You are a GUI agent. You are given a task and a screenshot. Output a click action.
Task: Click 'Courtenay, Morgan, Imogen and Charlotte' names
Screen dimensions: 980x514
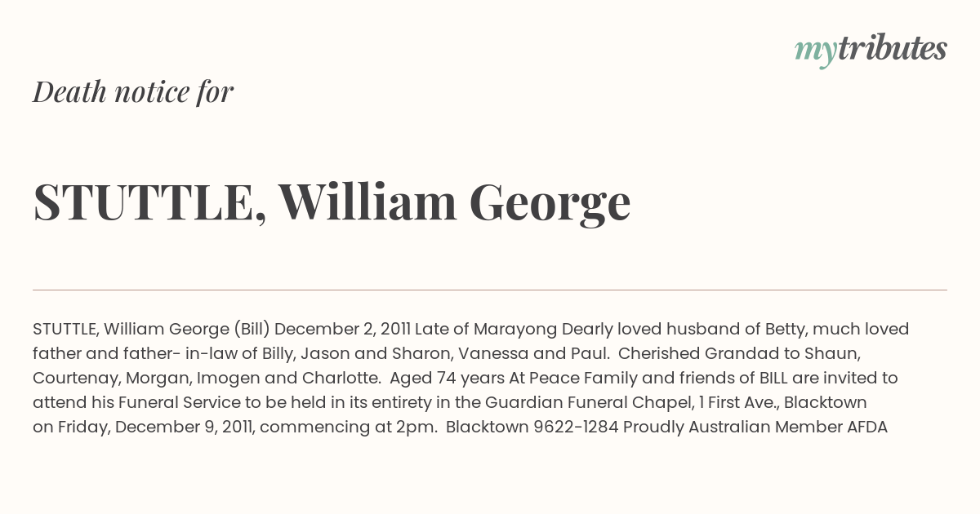[x=207, y=379]
